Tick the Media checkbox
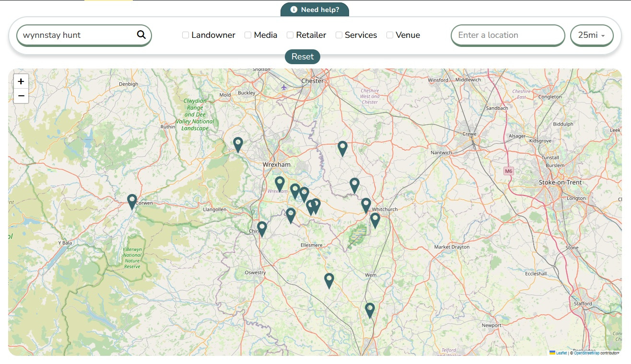Screen dimensions: 631x364 [248, 35]
